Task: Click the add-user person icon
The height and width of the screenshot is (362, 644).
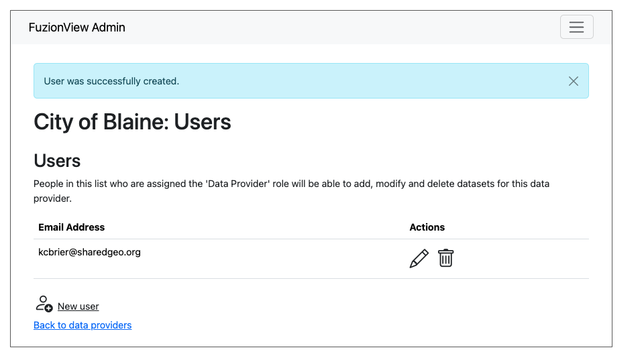Action: pos(44,304)
